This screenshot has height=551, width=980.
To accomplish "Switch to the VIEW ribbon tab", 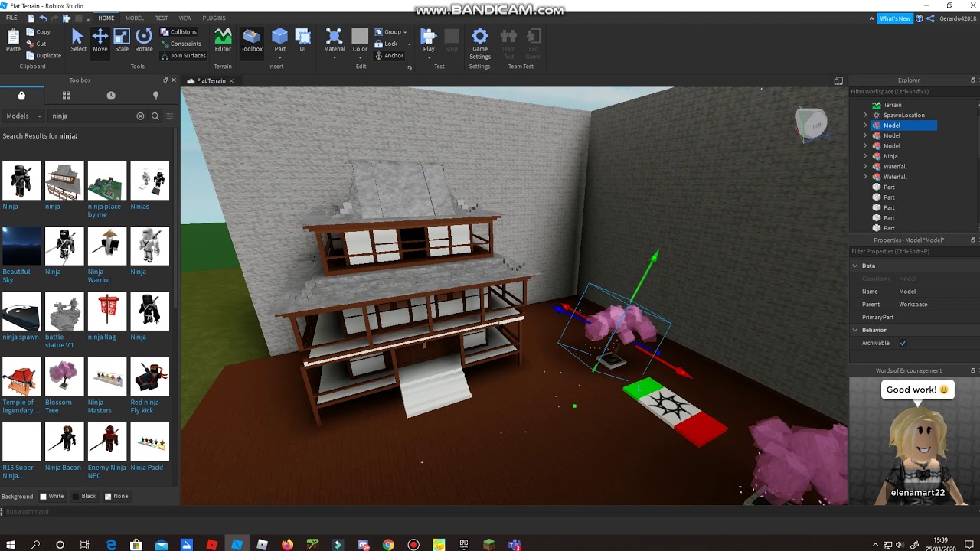I will [185, 18].
